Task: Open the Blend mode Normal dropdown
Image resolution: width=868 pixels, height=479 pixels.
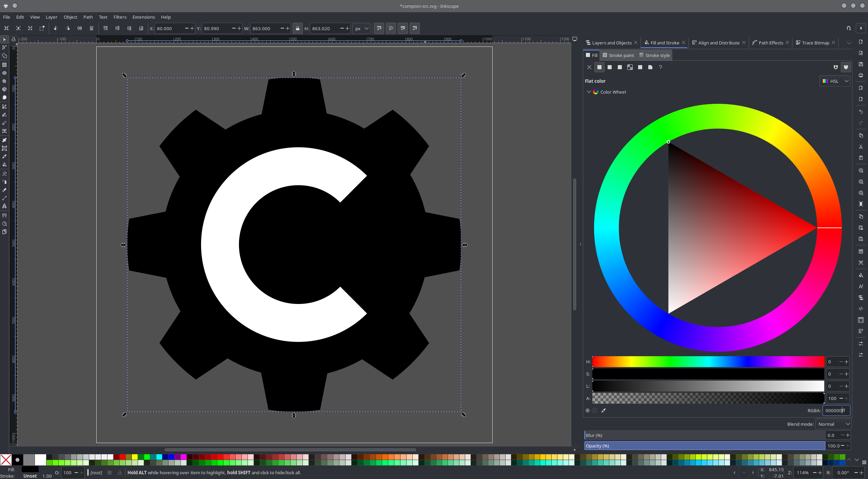Action: [833, 424]
